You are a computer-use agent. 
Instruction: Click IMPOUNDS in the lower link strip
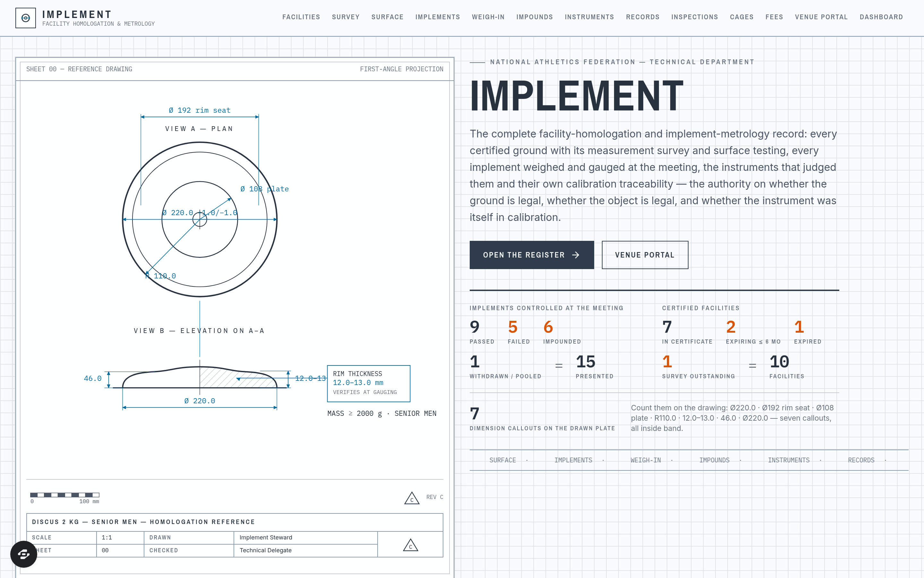(714, 460)
